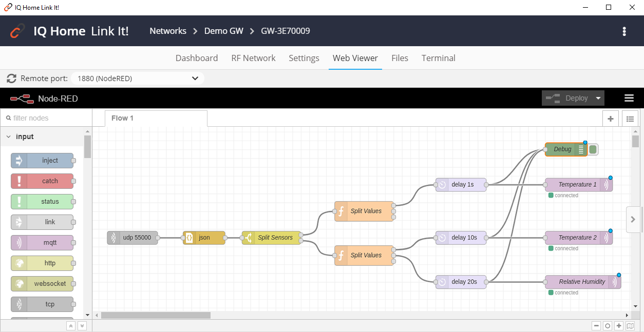This screenshot has height=332, width=644.
Task: Zoom out the flow canvas
Action: [x=596, y=326]
